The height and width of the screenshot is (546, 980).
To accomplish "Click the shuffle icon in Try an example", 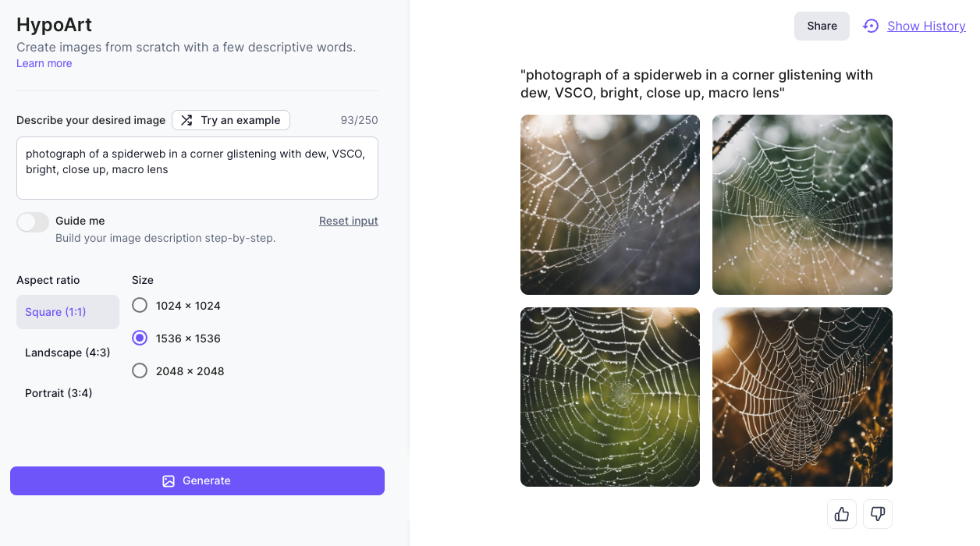I will pyautogui.click(x=186, y=120).
